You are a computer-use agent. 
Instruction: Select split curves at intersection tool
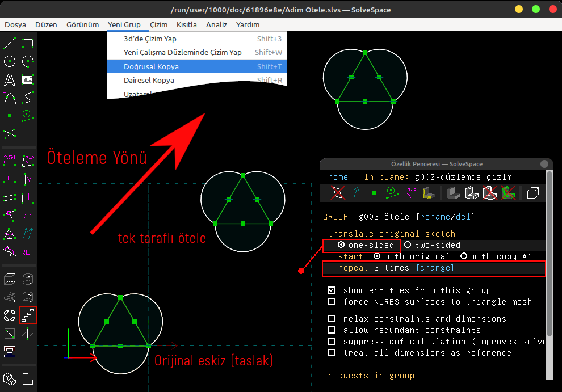coord(10,134)
